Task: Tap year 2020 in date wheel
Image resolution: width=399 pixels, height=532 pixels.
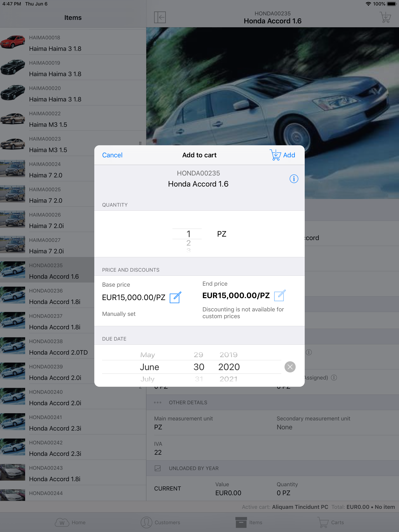Action: pos(229,367)
